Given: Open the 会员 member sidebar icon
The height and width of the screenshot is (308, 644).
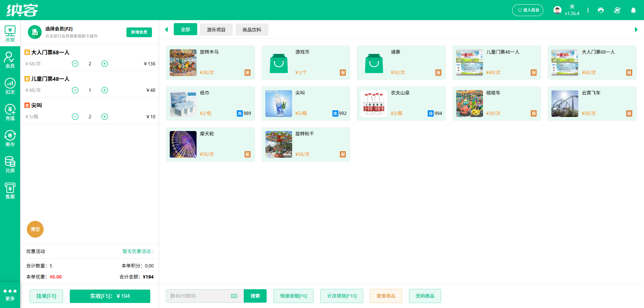Looking at the screenshot, I should click(10, 60).
